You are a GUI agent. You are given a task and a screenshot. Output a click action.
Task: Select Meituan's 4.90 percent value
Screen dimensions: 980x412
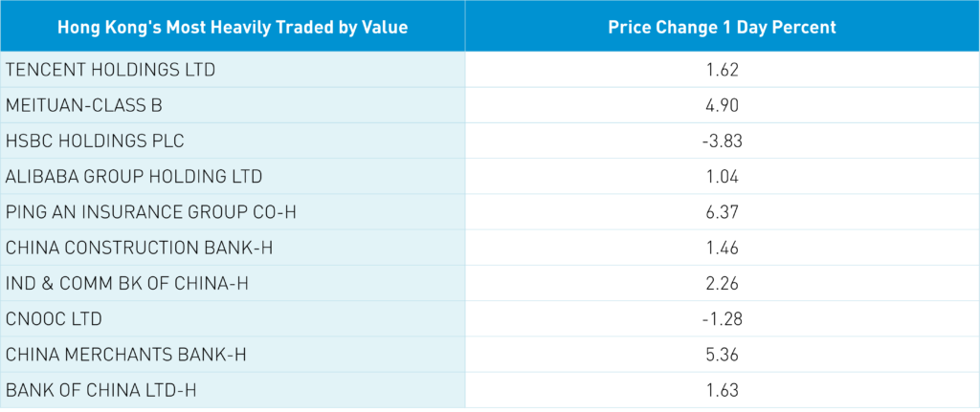point(722,105)
